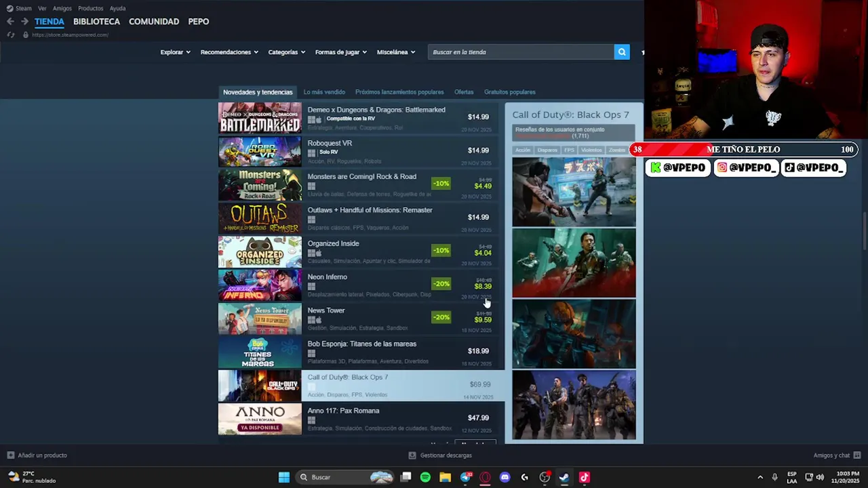
Task: Open the Roboquest VR listing
Action: 361,152
